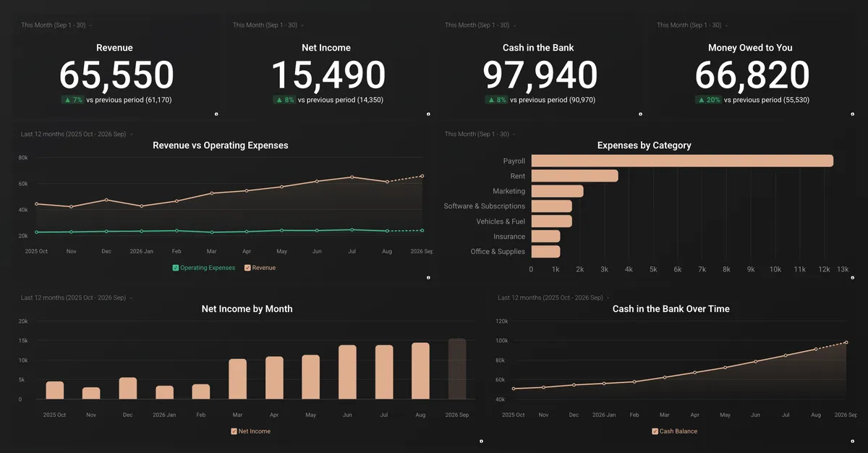
Task: Click the 8% up-trend badge under Cash in the Bank
Action: (496, 100)
